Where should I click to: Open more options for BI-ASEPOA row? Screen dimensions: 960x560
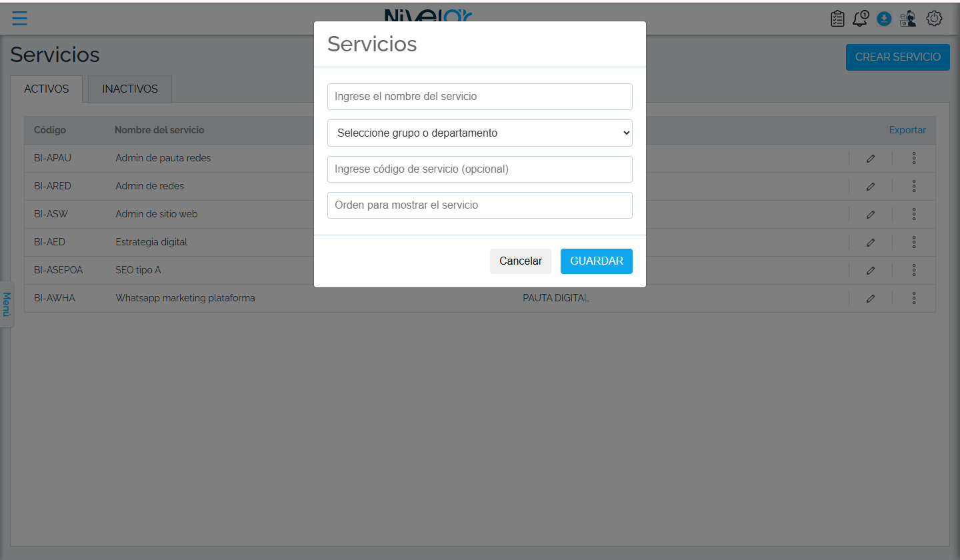pyautogui.click(x=914, y=270)
